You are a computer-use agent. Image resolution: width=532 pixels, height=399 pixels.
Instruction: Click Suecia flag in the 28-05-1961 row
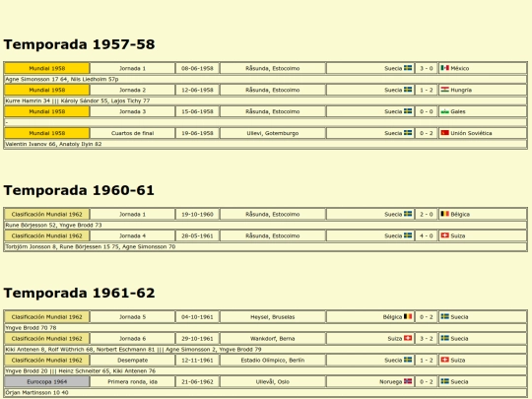pyautogui.click(x=408, y=235)
